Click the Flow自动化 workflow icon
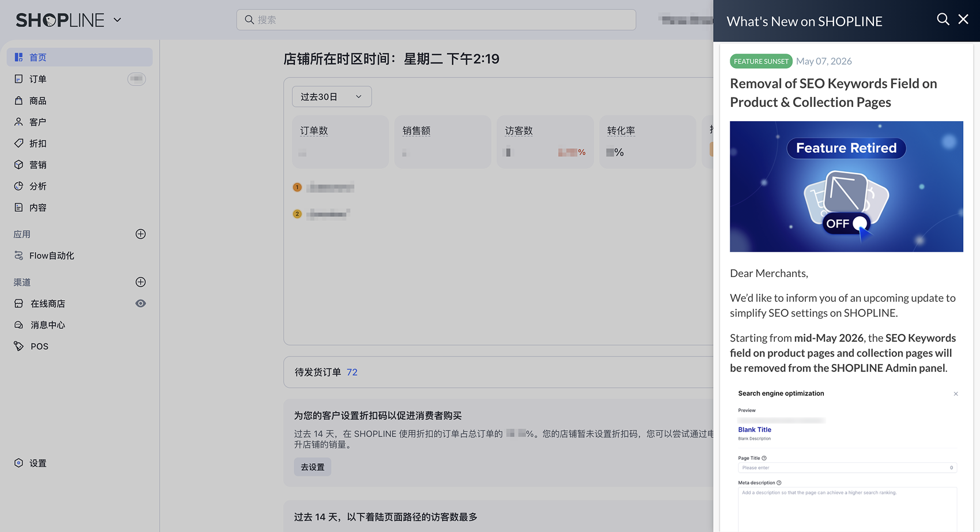 [18, 256]
